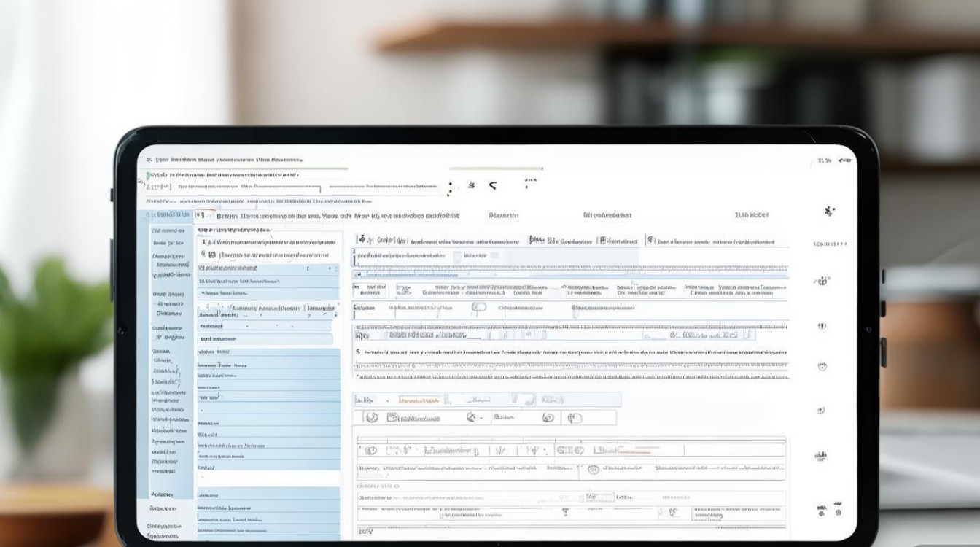This screenshot has width=980, height=547.
Task: Toggle the oval switch in the form row
Action: click(x=478, y=308)
